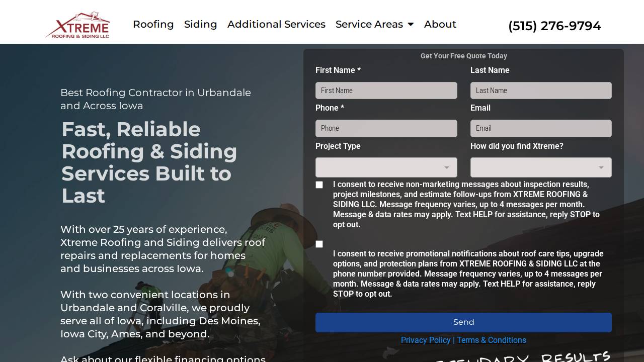Select Siding from the navigation bar
The height and width of the screenshot is (362, 644).
coord(200,24)
